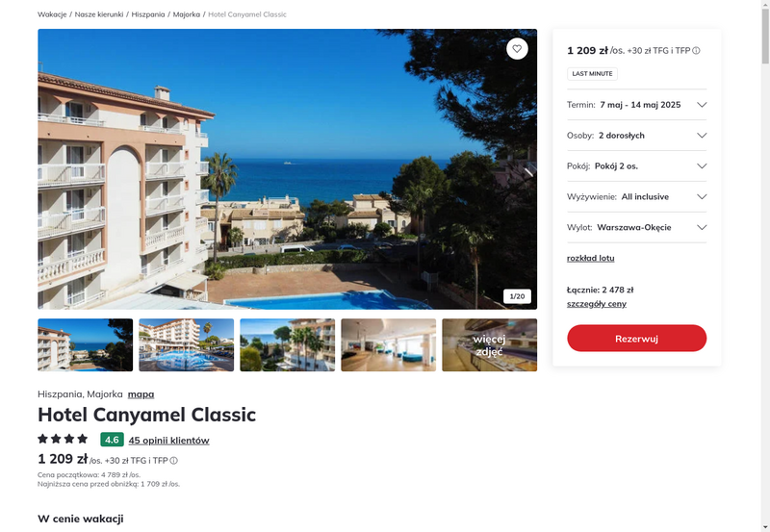Expand the Osoby 2 dorosłych dropdown

[636, 136]
